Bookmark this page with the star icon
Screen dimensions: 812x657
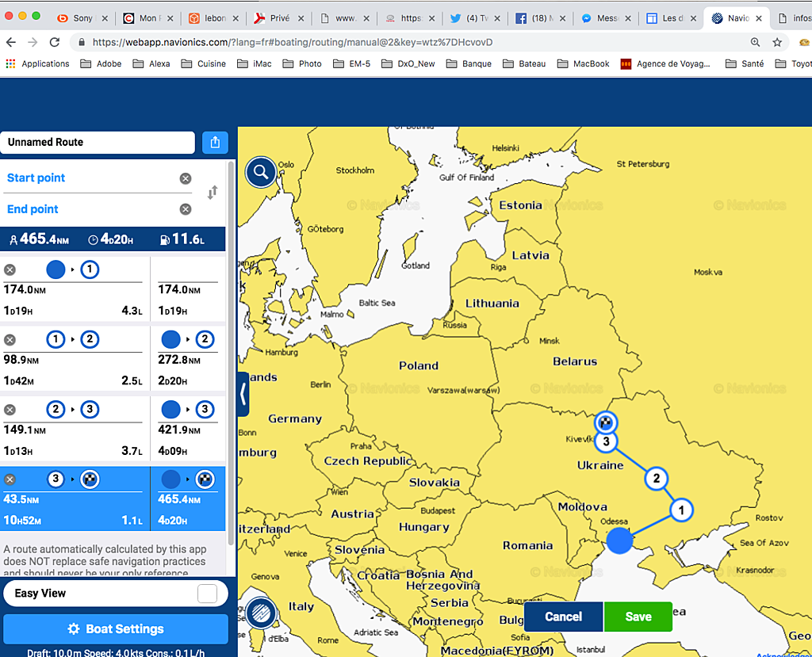coord(777,43)
